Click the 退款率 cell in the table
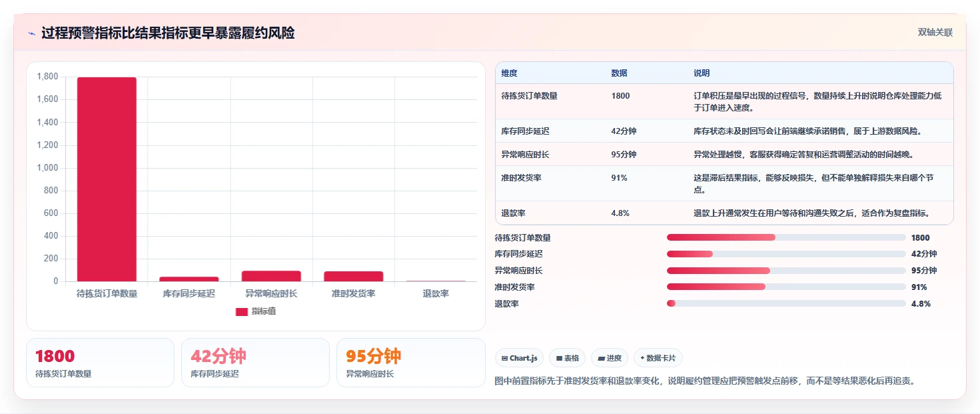Screen dimensions: 980x414 tap(512, 213)
